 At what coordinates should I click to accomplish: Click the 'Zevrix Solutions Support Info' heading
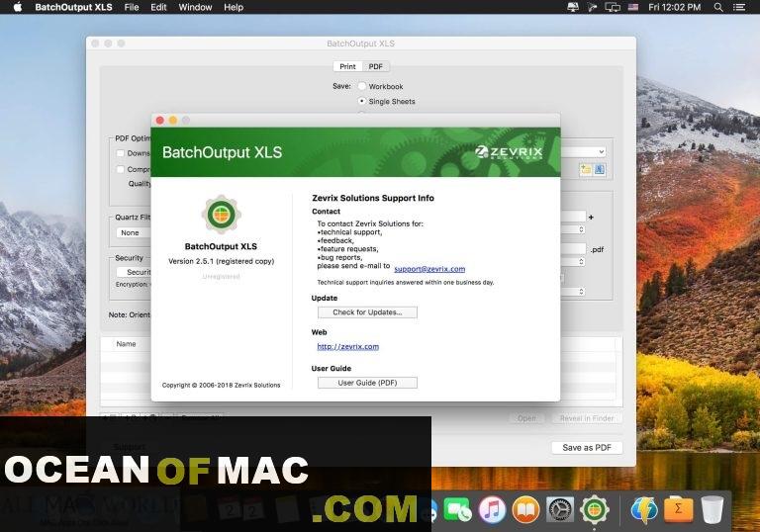[373, 198]
